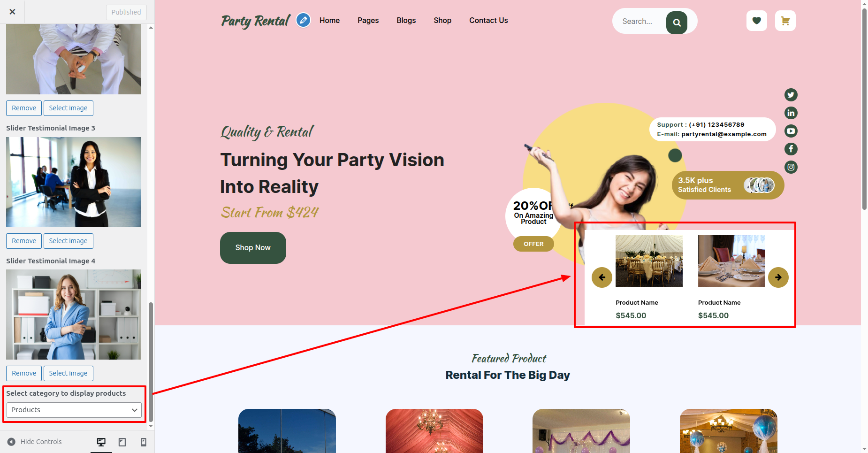Viewport: 868px width, 453px height.
Task: Switch to mobile preview mode
Action: coord(144,442)
